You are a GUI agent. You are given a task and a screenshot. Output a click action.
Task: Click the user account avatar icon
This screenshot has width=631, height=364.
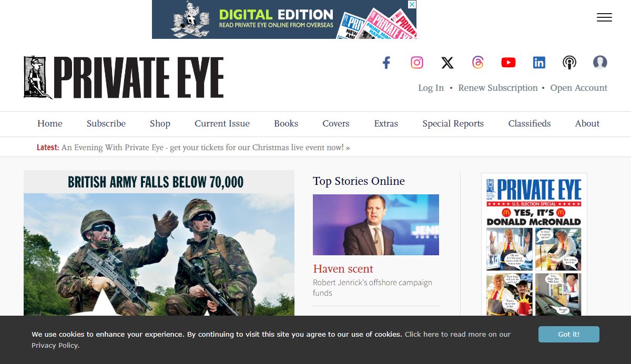[600, 63]
